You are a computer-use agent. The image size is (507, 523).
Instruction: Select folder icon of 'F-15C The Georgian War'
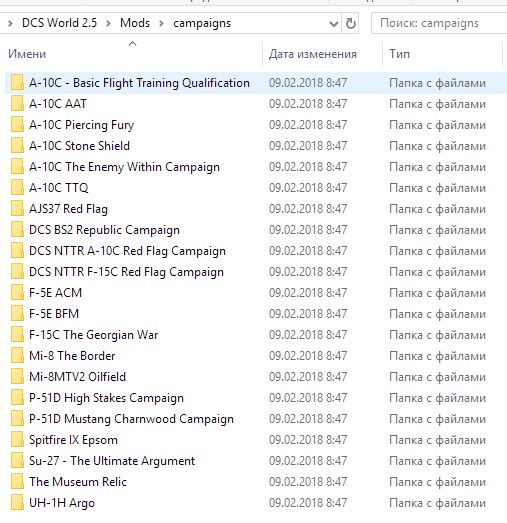click(17, 335)
